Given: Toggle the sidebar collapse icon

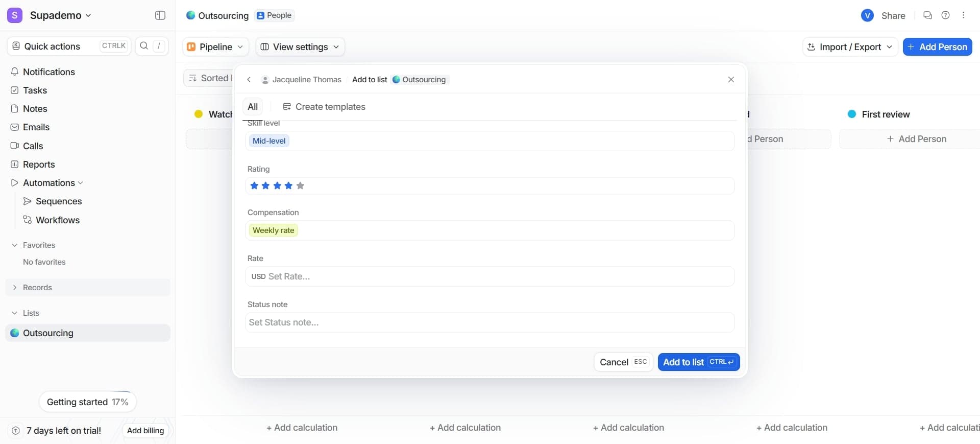Looking at the screenshot, I should click(160, 15).
